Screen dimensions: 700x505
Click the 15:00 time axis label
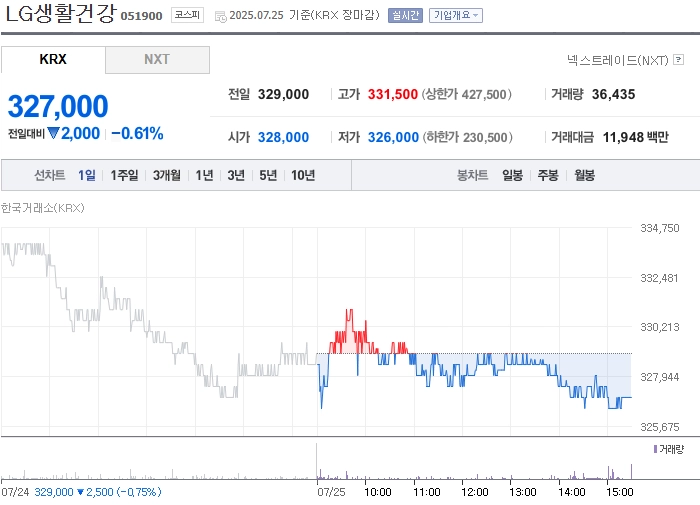[x=620, y=492]
